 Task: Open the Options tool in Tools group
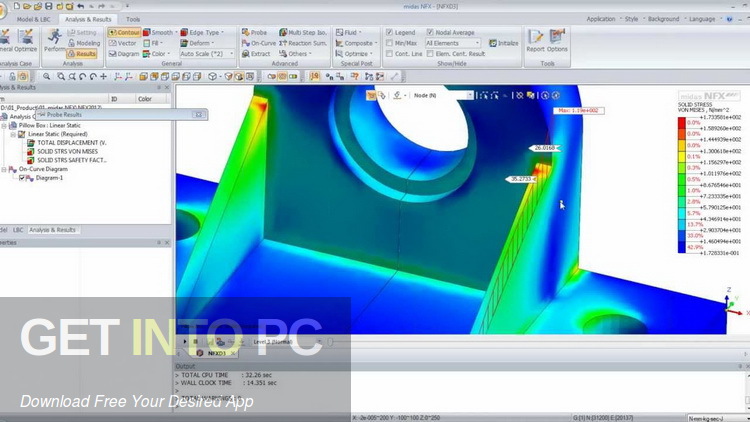click(x=557, y=40)
